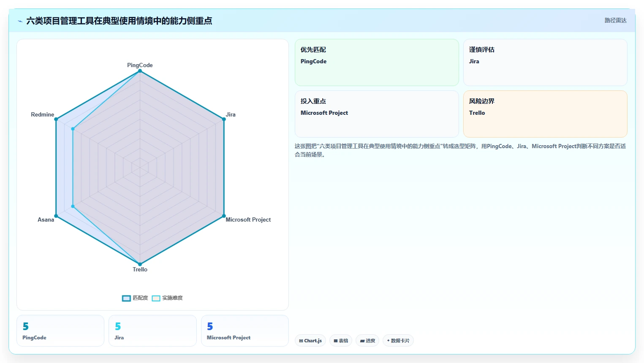
Task: Click the PingCode stat card showing 5
Action: point(60,331)
